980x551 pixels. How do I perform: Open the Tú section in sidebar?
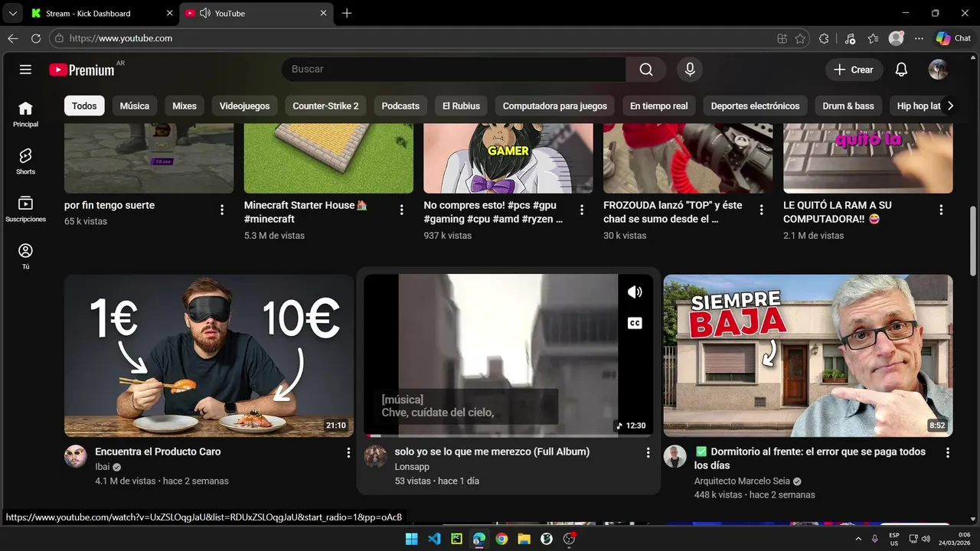coord(25,256)
